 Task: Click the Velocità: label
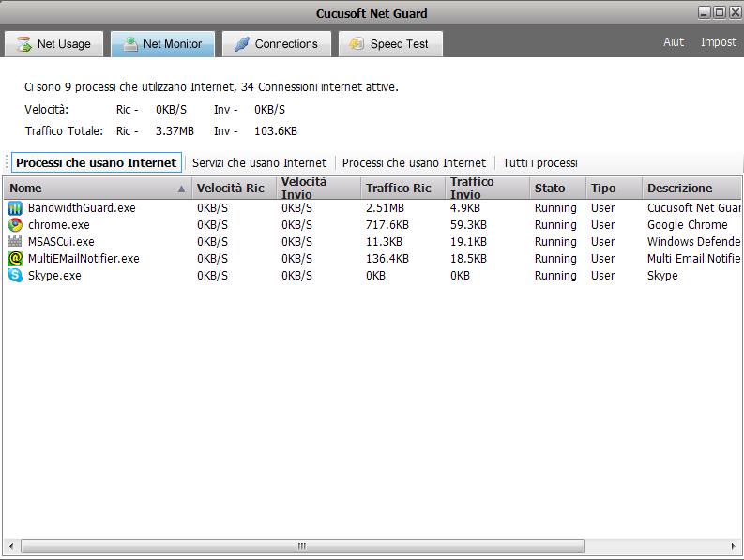pyautogui.click(x=47, y=110)
